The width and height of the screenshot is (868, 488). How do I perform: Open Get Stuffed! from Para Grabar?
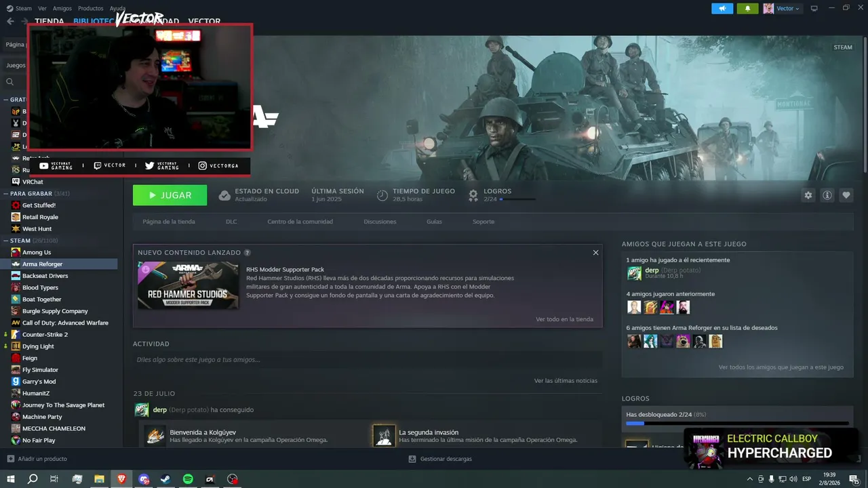pyautogui.click(x=39, y=205)
